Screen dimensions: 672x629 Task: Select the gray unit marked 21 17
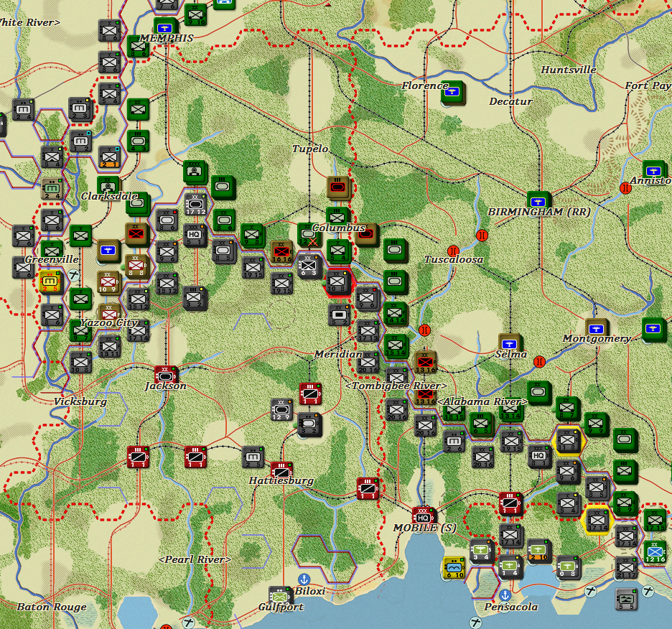tap(625, 567)
